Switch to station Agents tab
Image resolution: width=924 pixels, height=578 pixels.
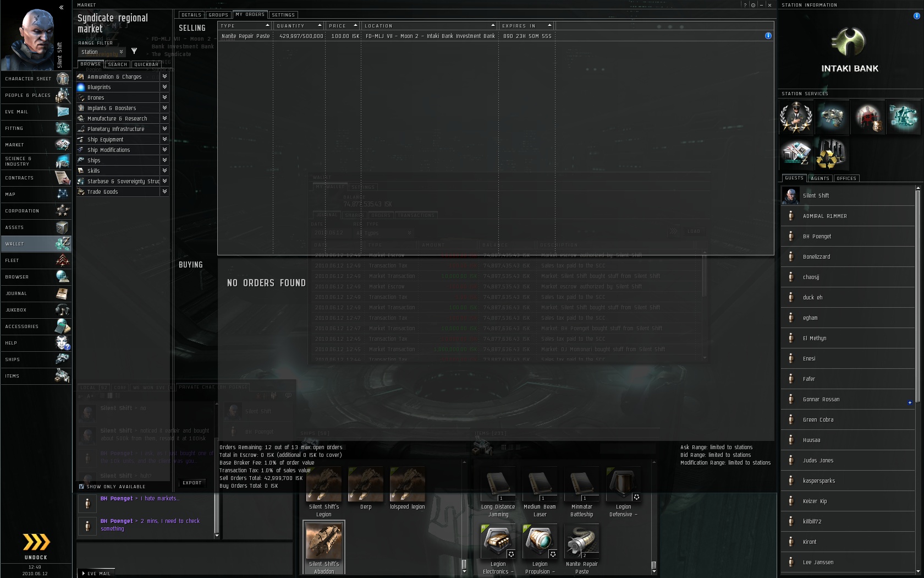pyautogui.click(x=820, y=178)
